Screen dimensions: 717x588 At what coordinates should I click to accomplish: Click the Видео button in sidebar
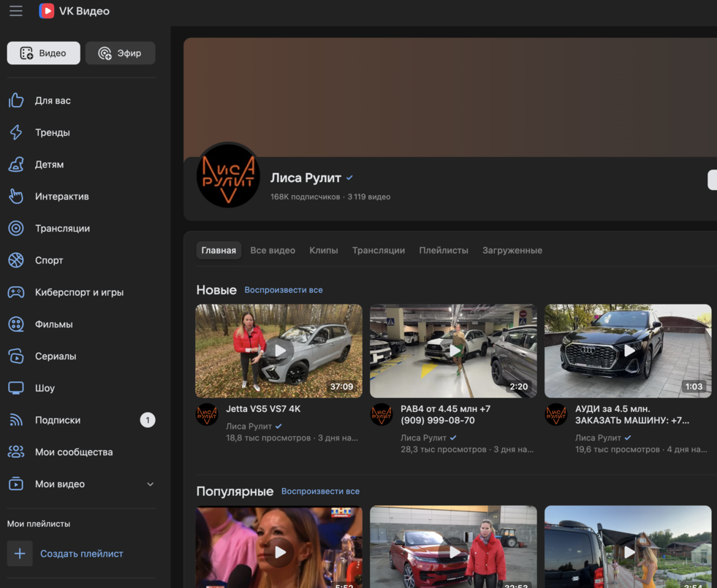(x=43, y=53)
